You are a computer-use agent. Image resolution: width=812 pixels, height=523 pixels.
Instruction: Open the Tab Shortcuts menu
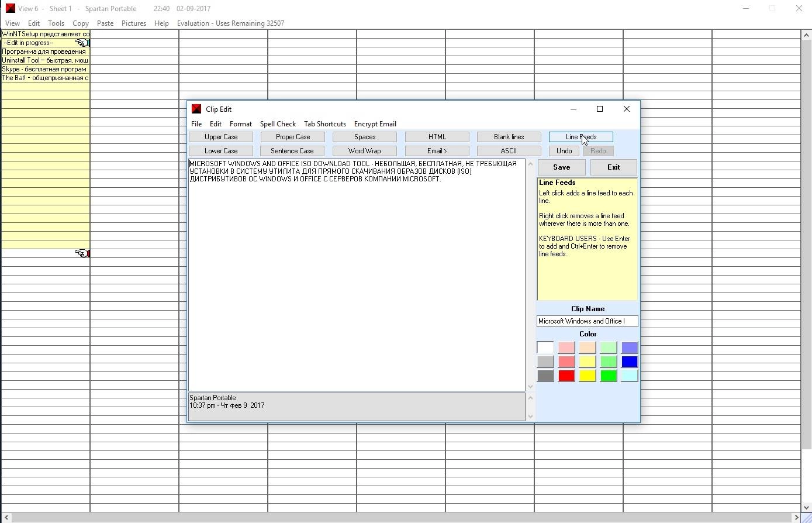click(325, 124)
